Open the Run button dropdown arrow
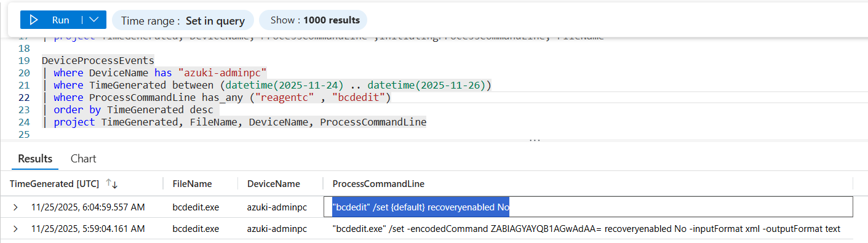Image resolution: width=868 pixels, height=243 pixels. (94, 20)
